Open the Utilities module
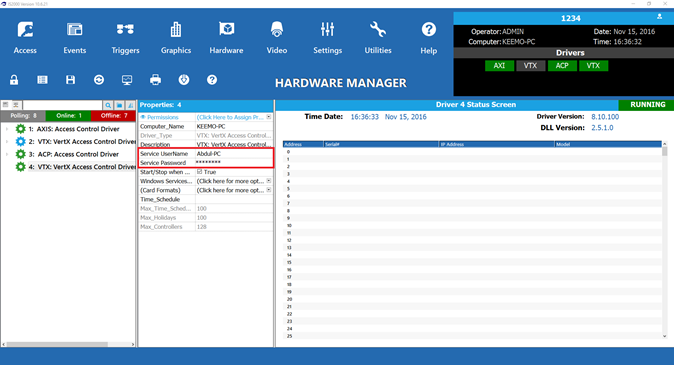The width and height of the screenshot is (674, 365). click(378, 38)
